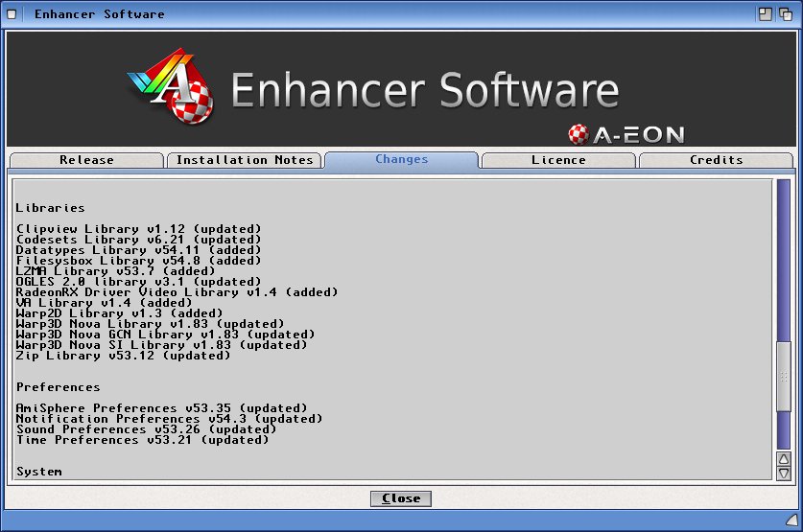
Task: Switch to the Release tab
Action: coord(86,160)
